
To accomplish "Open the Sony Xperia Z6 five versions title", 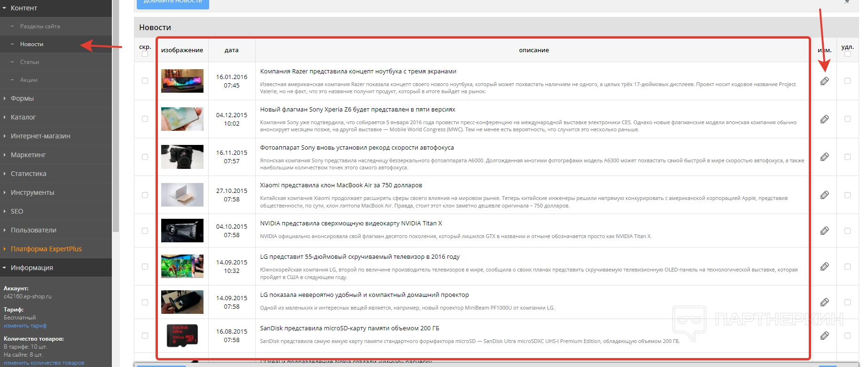I will (x=358, y=110).
